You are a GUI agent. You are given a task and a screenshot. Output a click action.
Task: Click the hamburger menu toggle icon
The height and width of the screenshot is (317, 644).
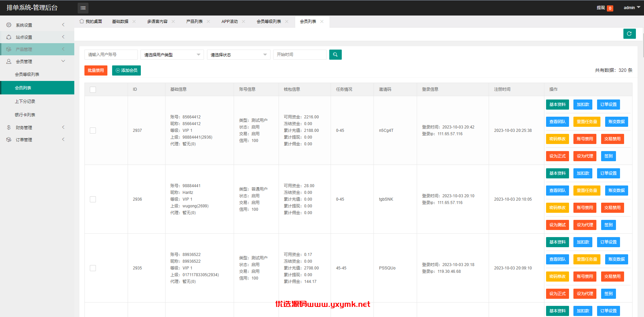click(x=83, y=8)
